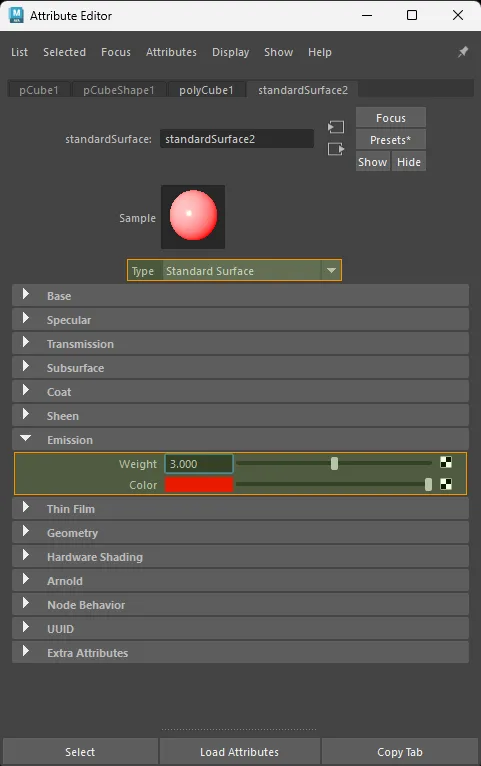
Task: Click the Load Attributes button
Action: click(x=239, y=751)
